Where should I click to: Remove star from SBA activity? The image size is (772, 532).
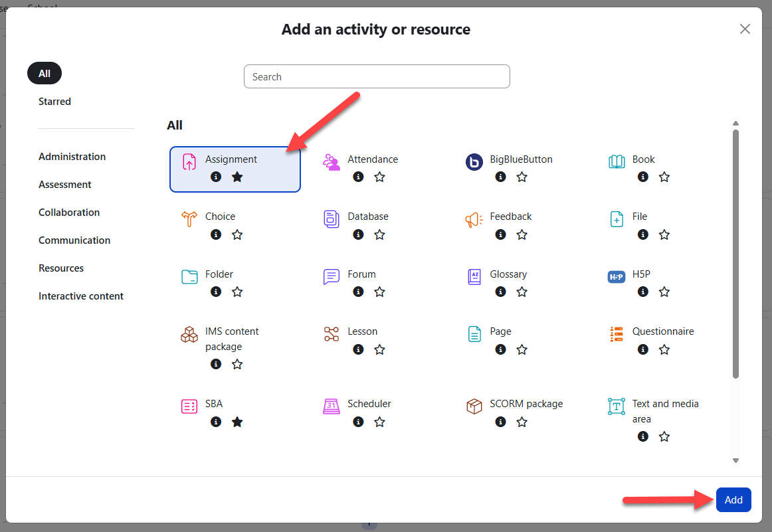pyautogui.click(x=237, y=422)
